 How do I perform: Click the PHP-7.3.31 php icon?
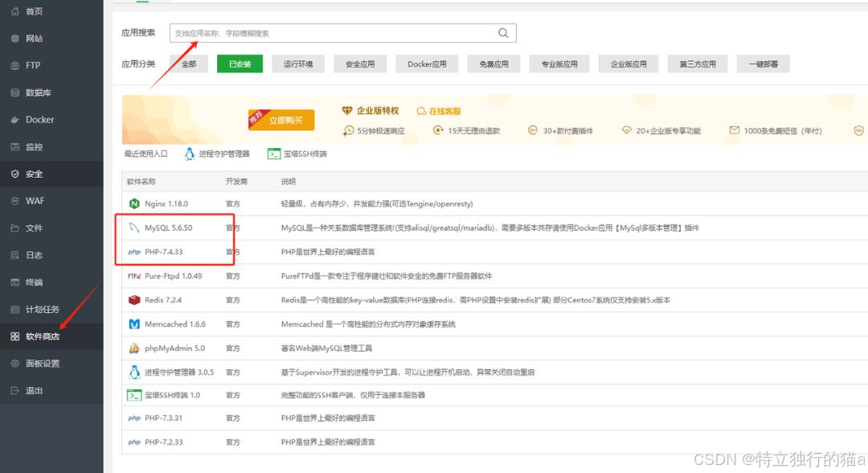pyautogui.click(x=134, y=418)
